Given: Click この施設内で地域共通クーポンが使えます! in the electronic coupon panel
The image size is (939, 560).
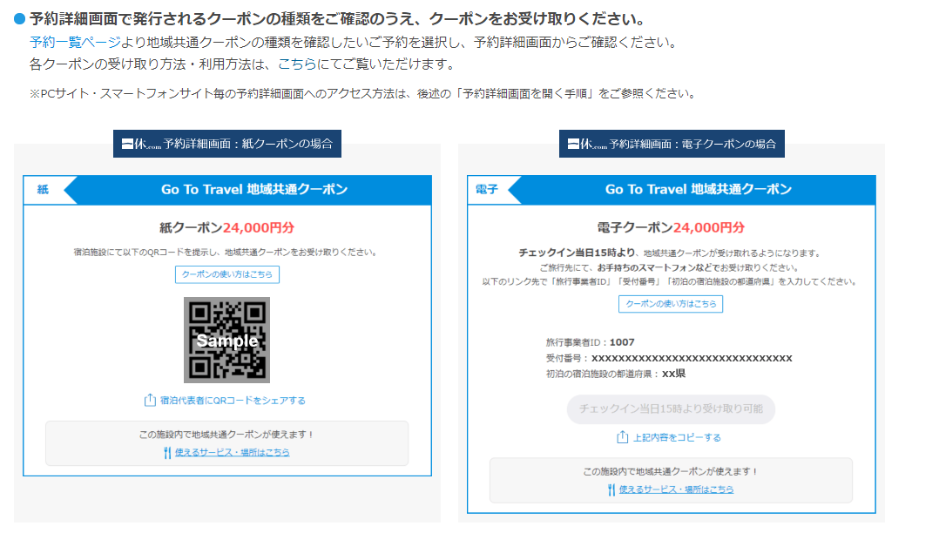Looking at the screenshot, I should pos(671,472).
